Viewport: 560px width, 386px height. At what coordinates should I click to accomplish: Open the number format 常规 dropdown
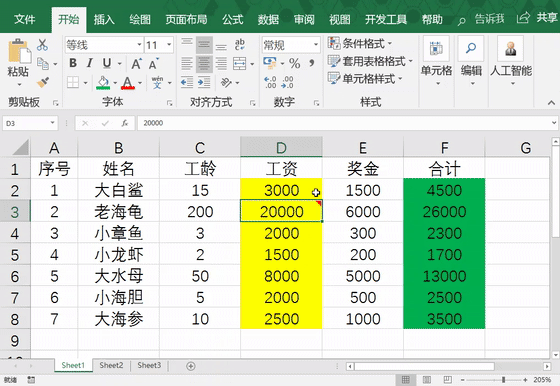316,45
